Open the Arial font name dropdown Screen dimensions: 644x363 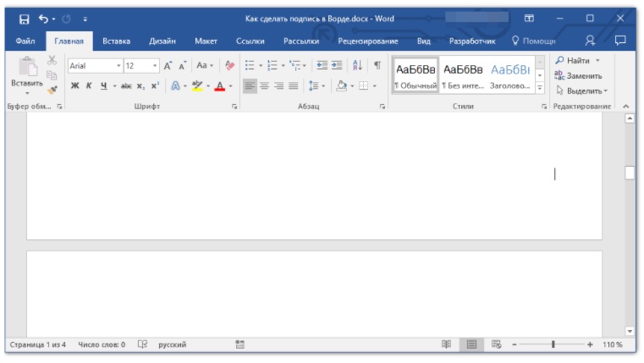click(x=118, y=65)
